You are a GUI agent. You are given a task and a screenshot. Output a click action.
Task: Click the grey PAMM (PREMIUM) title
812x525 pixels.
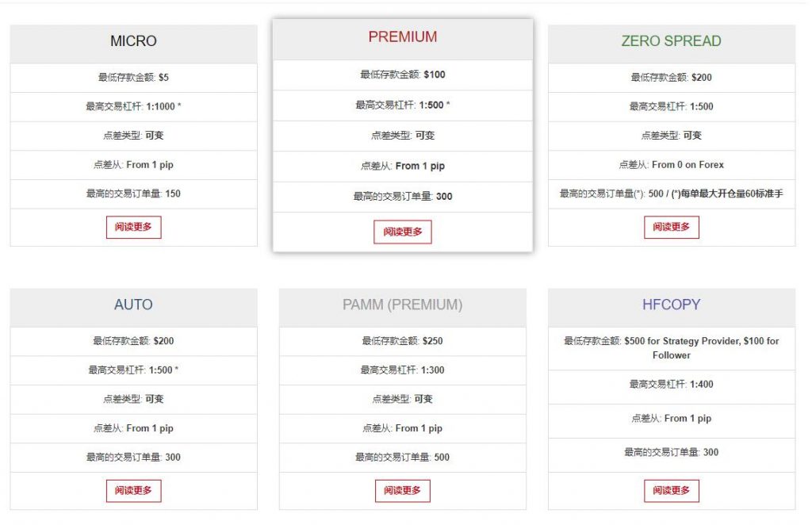[402, 305]
